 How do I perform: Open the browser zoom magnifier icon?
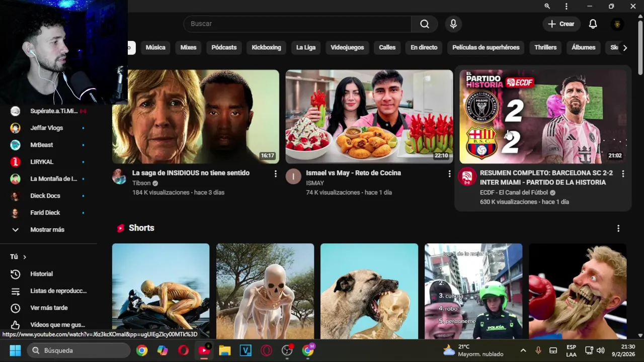click(x=547, y=6)
